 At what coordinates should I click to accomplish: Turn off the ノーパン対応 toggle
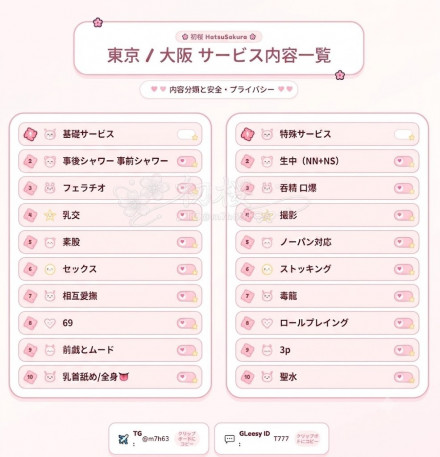tap(404, 242)
